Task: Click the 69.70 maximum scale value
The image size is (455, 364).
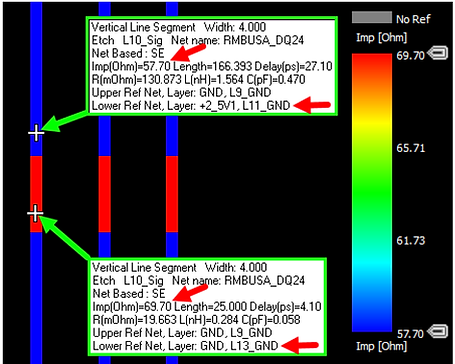Action: (411, 55)
